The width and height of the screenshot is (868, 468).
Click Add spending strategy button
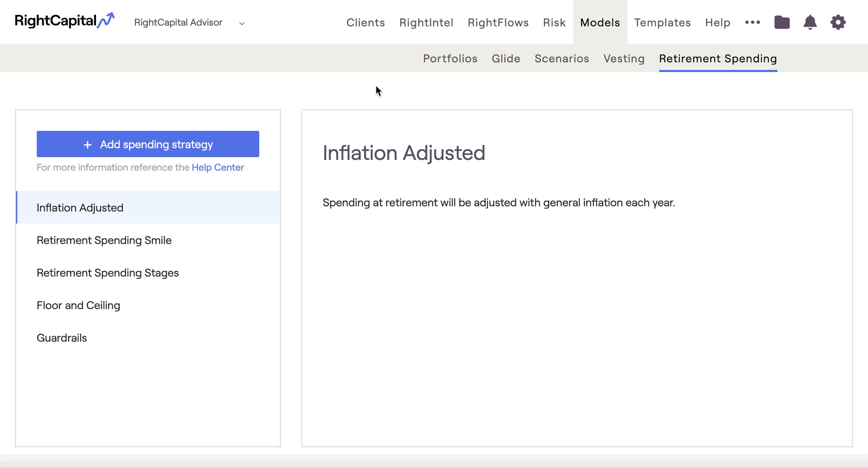tap(148, 144)
